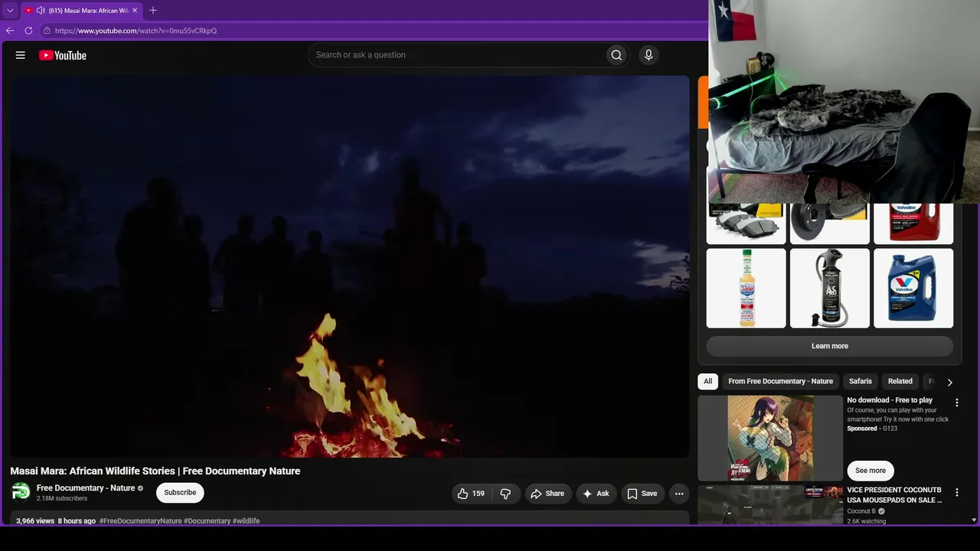Select the Related filter chip

(900, 381)
